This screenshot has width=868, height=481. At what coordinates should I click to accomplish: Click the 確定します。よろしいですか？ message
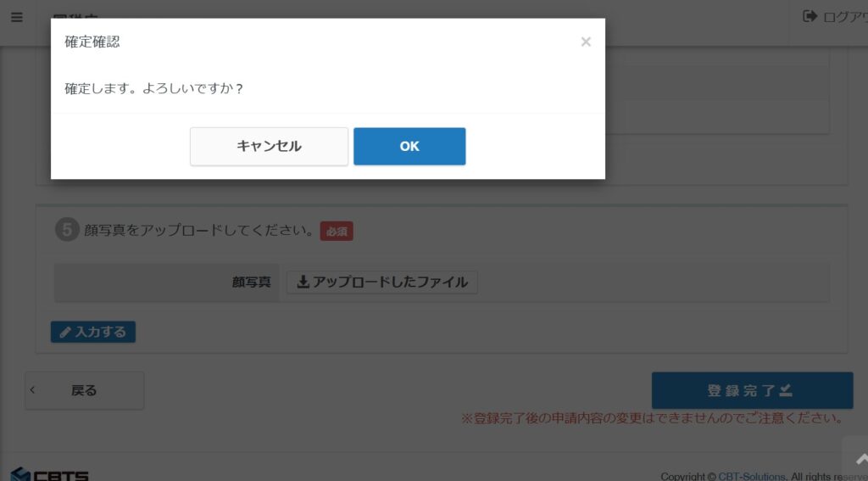[x=154, y=88]
